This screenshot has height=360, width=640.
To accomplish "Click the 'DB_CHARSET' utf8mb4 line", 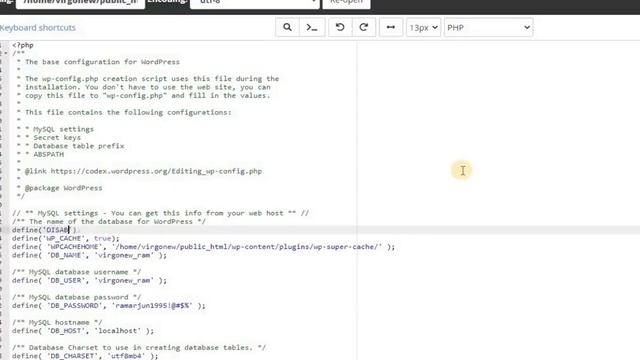I will (85, 356).
